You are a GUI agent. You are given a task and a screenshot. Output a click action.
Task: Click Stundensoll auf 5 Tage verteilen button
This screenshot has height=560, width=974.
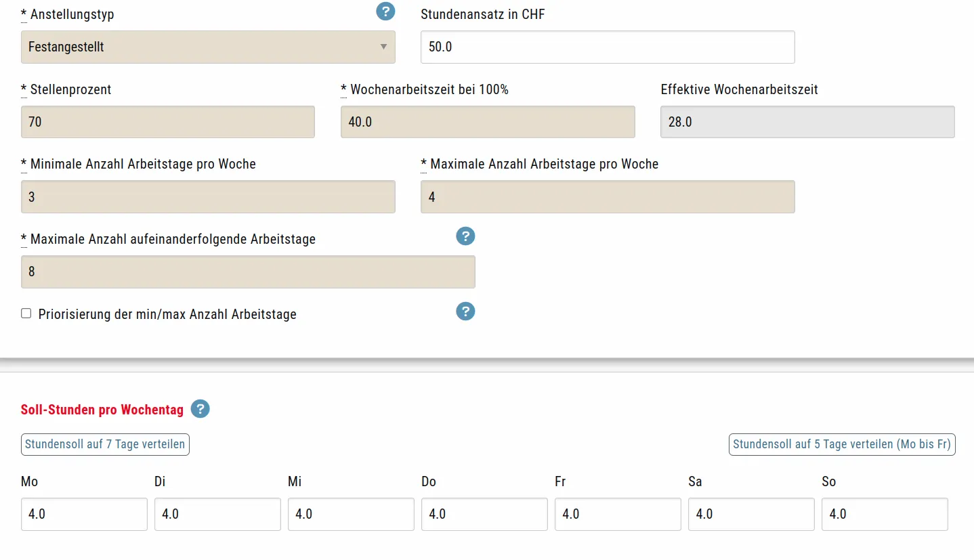[x=842, y=445]
